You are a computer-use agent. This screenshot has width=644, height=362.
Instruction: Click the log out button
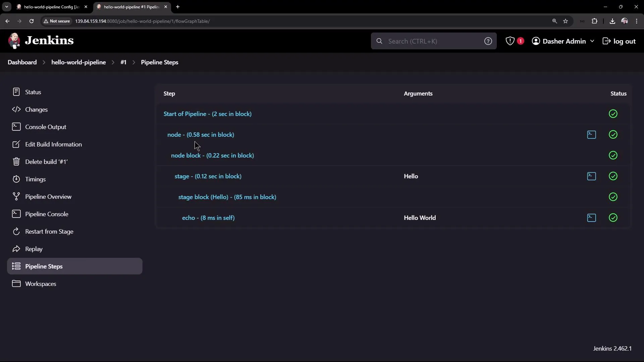pyautogui.click(x=619, y=41)
